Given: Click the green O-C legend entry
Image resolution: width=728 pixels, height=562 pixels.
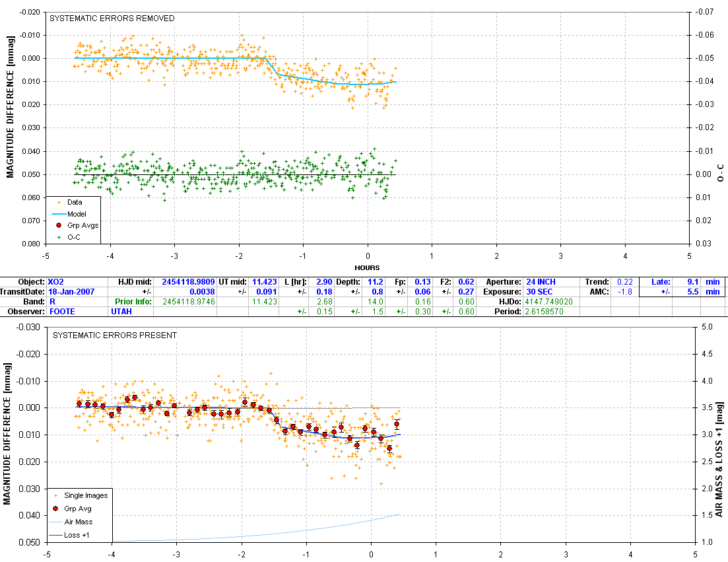Looking at the screenshot, I should click(x=68, y=237).
